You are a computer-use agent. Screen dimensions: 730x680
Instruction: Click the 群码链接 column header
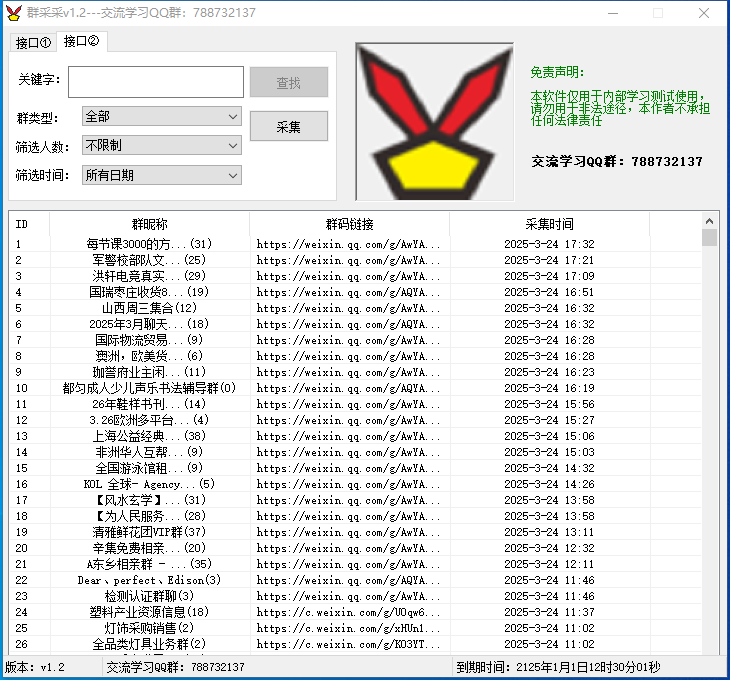point(349,224)
